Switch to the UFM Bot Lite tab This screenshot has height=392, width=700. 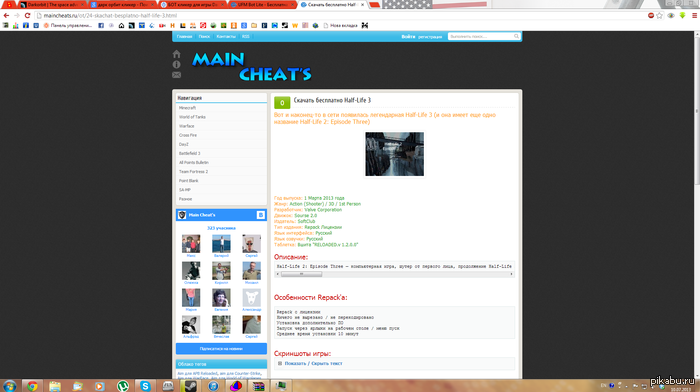pyautogui.click(x=262, y=4)
